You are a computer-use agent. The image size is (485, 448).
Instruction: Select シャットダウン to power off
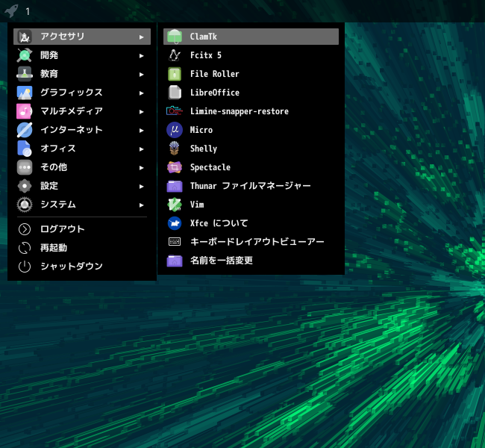[x=82, y=267]
